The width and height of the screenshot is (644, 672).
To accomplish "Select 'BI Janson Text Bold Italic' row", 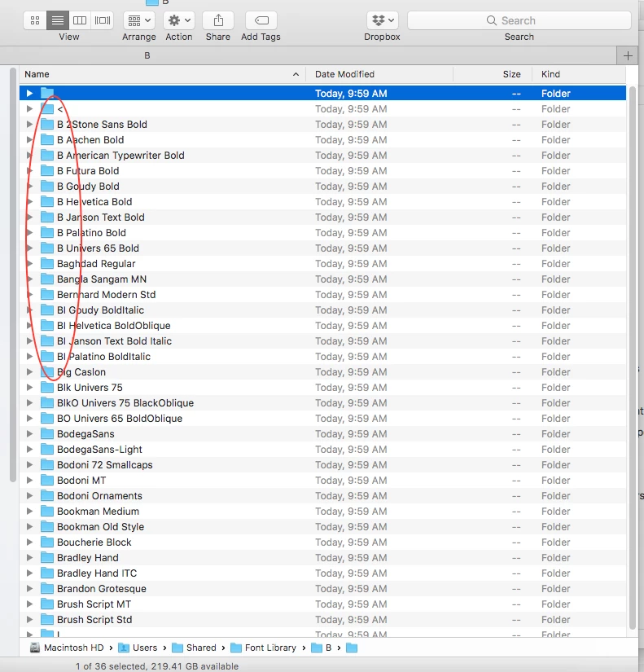I will 322,340.
